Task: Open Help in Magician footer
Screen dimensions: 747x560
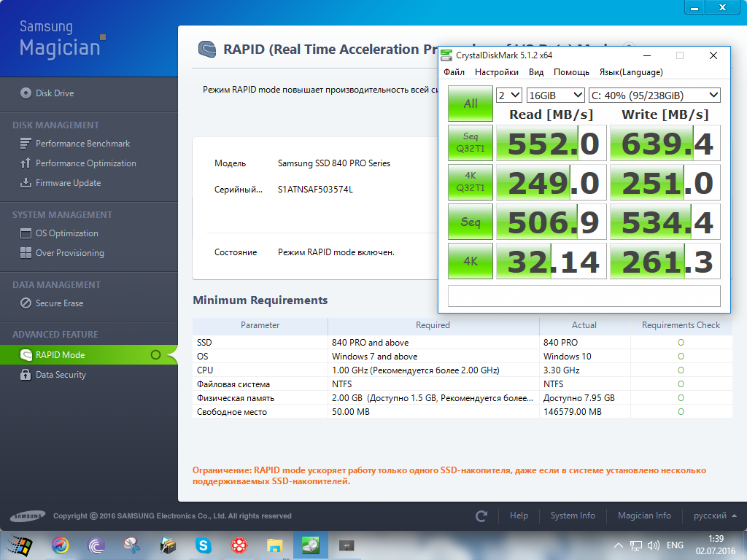Action: tap(519, 516)
